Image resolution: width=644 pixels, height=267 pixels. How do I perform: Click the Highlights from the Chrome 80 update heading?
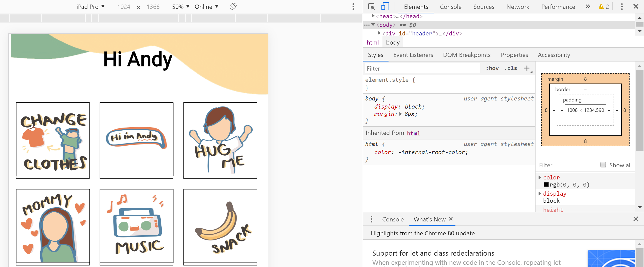coord(423,233)
